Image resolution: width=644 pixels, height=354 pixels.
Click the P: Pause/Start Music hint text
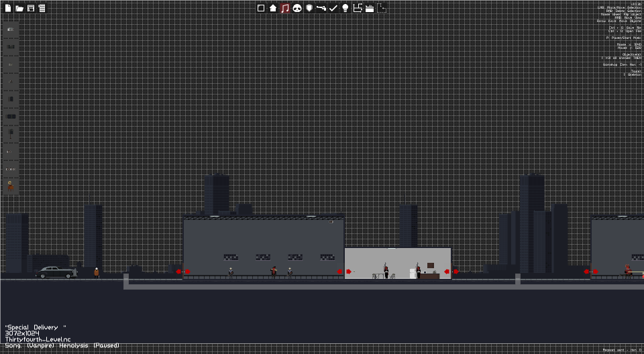click(x=624, y=38)
